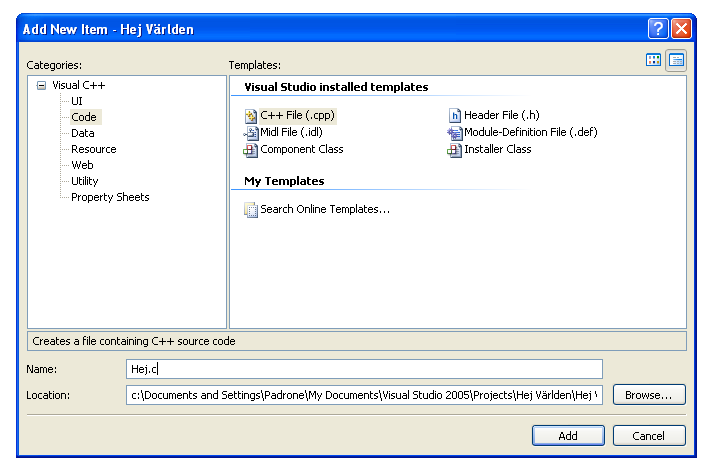Screen dimensions: 715x475
Task: Select the Code category
Action: click(x=84, y=117)
